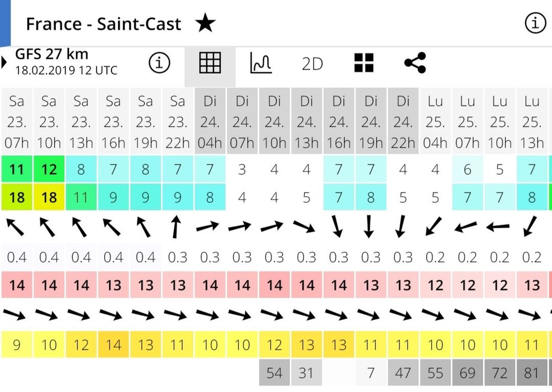Switch to the graph chart view
Screen dimensions: 552x392
point(261,63)
